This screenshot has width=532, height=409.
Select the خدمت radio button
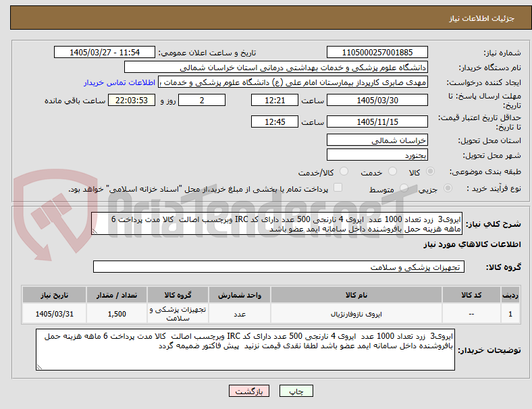(x=392, y=171)
